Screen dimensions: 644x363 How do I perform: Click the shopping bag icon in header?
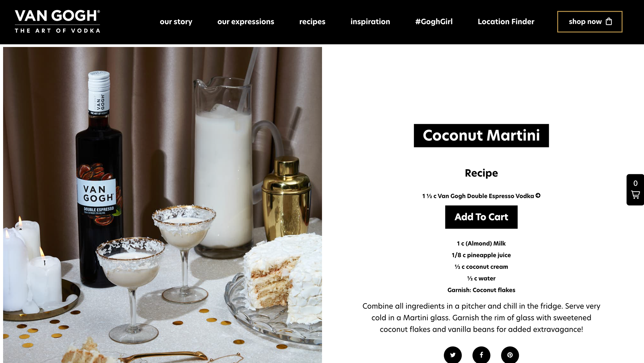coord(609,21)
